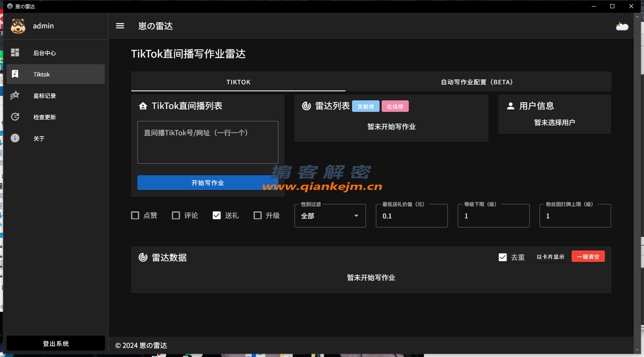The height and width of the screenshot is (357, 644).
Task: Click the admin avatar image
Action: (18, 26)
